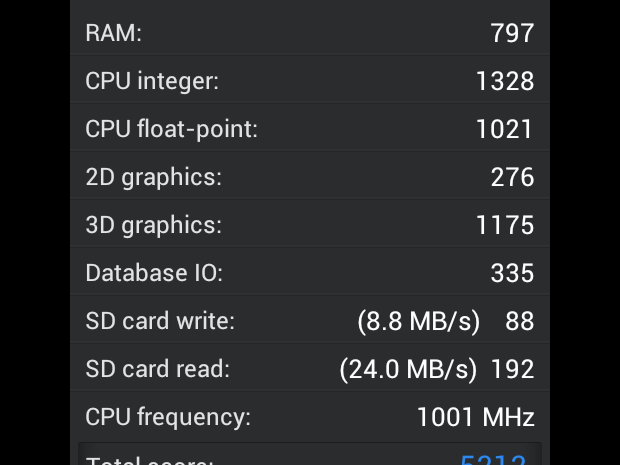Select the RAM score row
620x465 pixels.
(x=310, y=32)
